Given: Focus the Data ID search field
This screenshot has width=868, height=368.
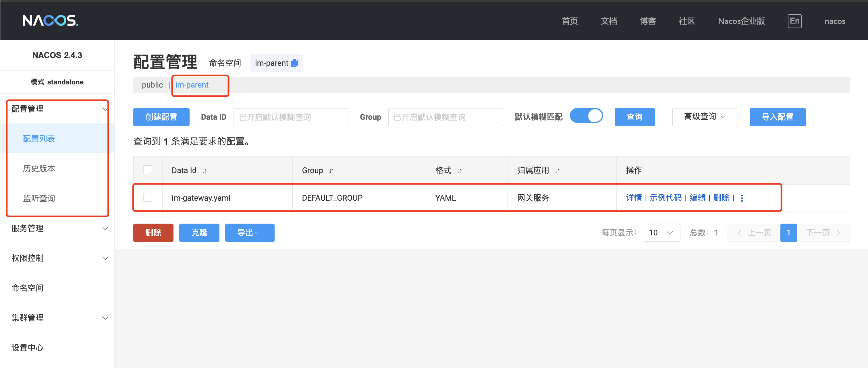Looking at the screenshot, I should (x=291, y=117).
